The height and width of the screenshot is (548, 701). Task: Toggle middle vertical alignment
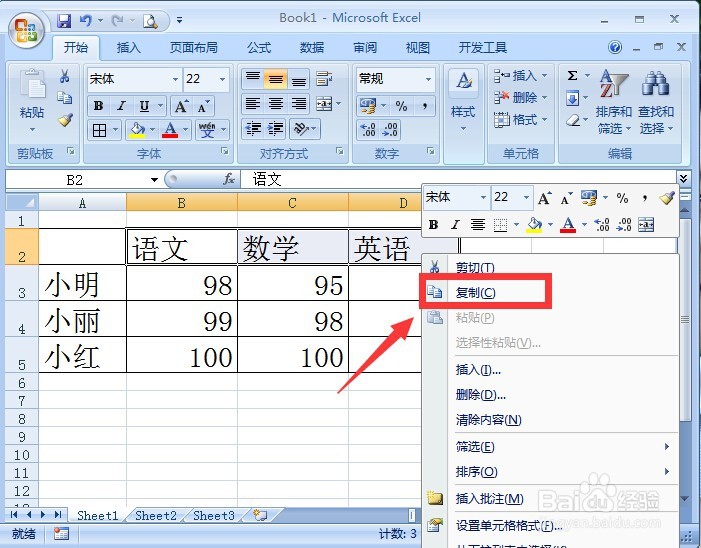coord(275,79)
